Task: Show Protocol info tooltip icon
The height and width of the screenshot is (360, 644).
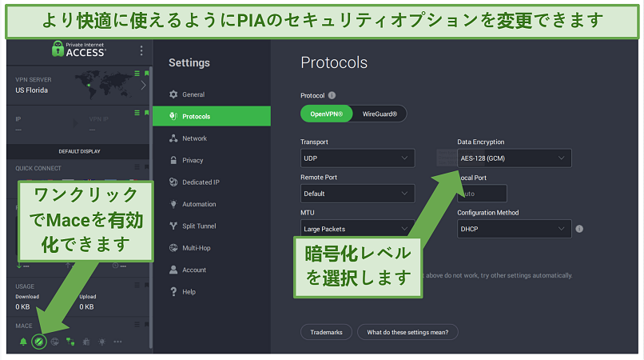Action: point(332,95)
